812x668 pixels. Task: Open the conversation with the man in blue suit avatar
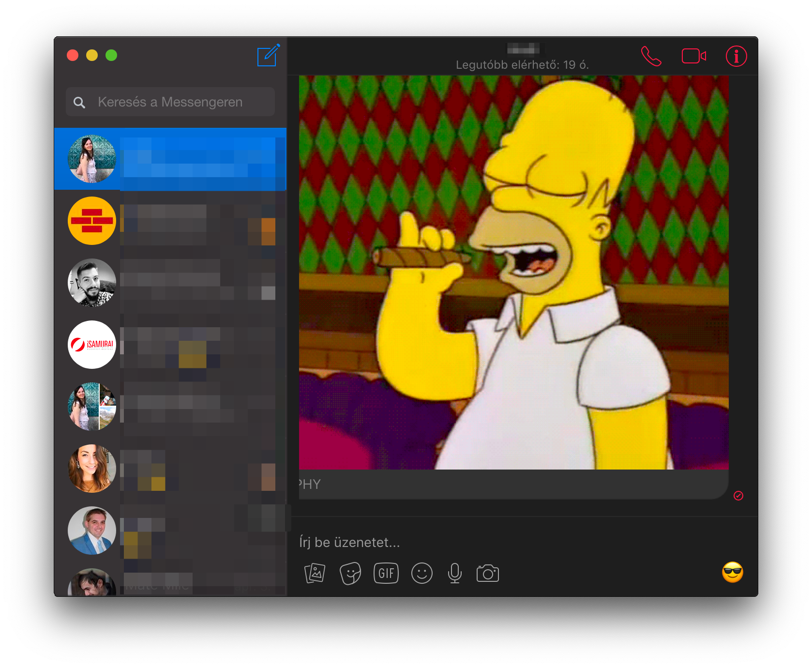(x=170, y=531)
